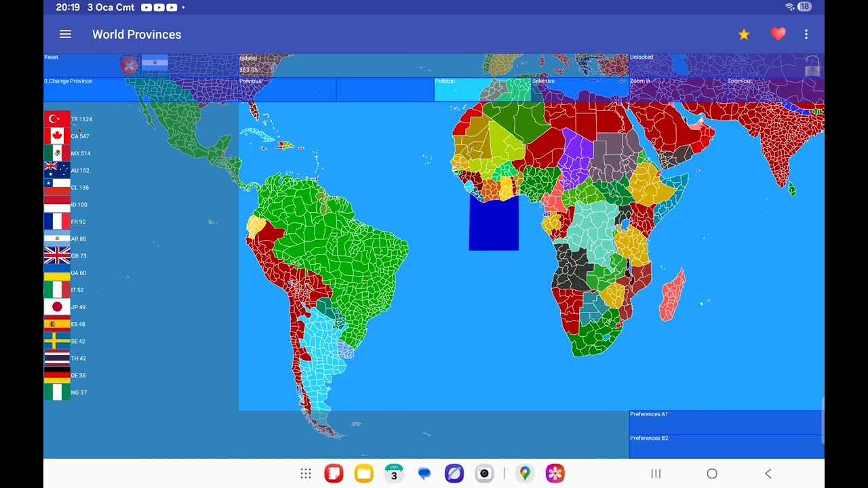Open the Camera app in the dock
The image size is (868, 488).
tap(484, 474)
